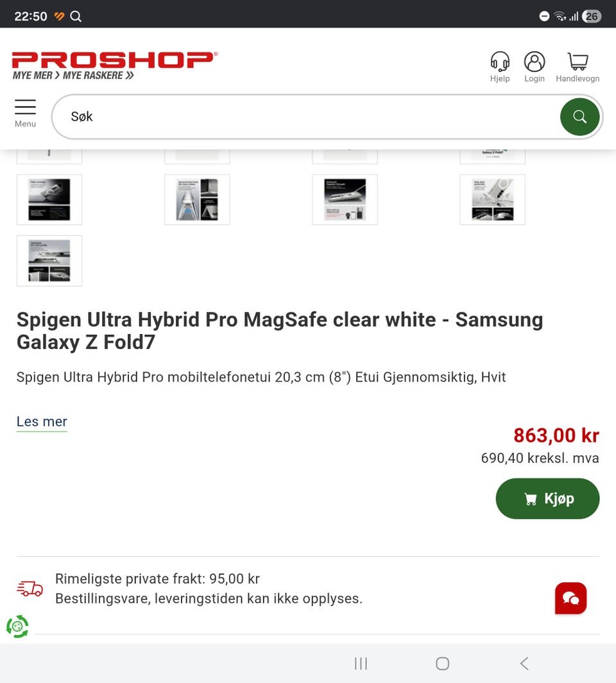Click the green search magnifier button

tap(579, 117)
